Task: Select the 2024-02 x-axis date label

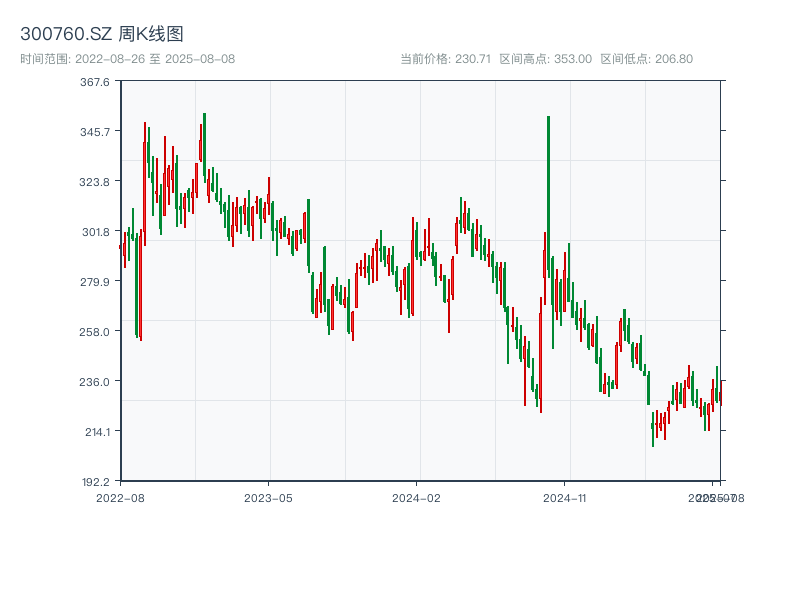Action: [416, 497]
